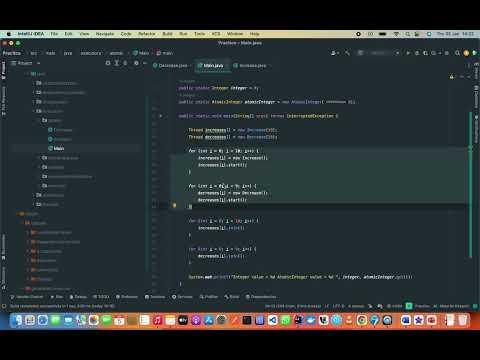Open the Project view selector dropdown
Image resolution: width=480 pixels, height=360 pixels.
pyautogui.click(x=26, y=63)
